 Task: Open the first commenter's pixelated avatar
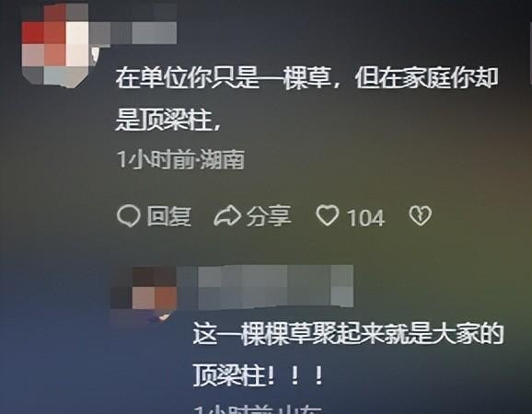pos(55,45)
